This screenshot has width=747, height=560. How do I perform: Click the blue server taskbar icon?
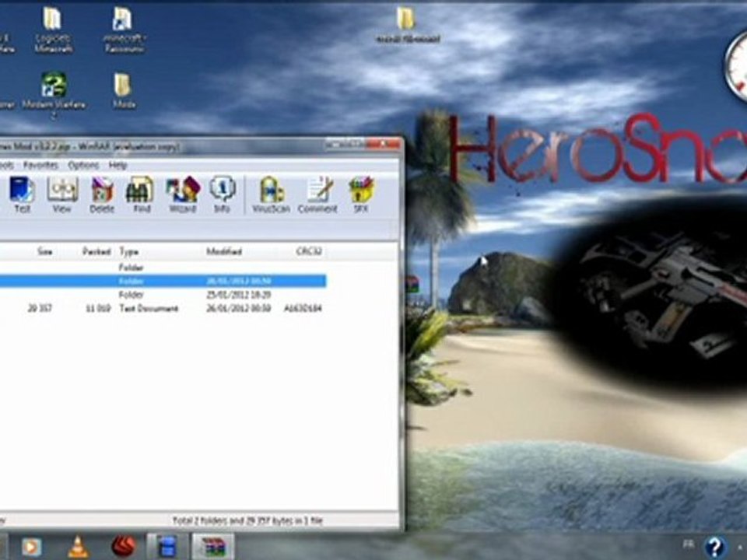167,547
